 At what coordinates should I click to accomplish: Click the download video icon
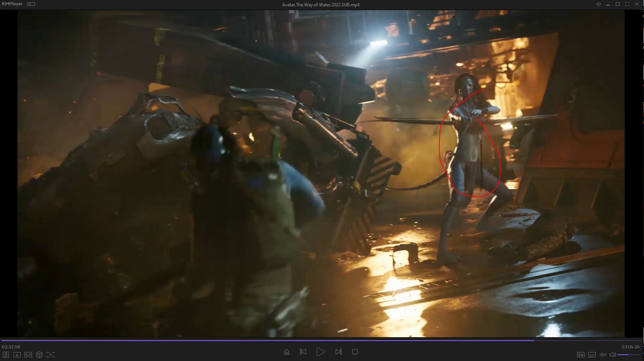point(17,355)
